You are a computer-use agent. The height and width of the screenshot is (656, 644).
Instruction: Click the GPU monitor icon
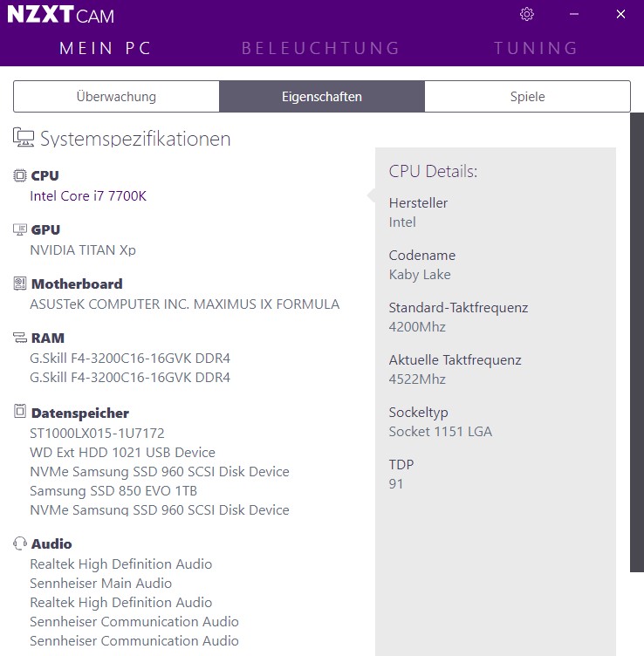(20, 229)
